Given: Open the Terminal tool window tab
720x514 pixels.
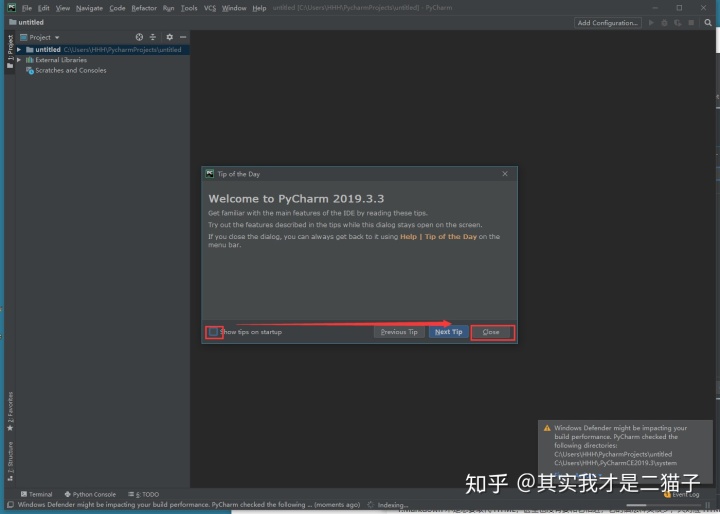Looking at the screenshot, I should [x=37, y=494].
